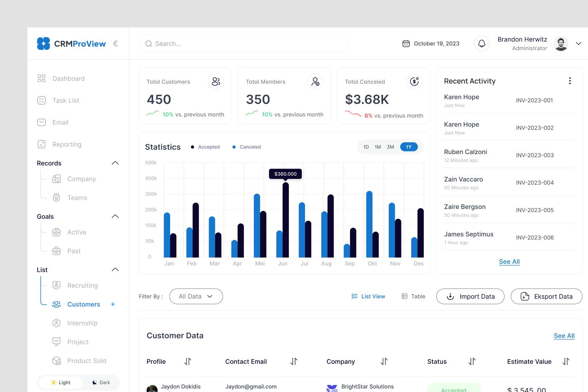Click the search magnifier icon
Screen dimensions: 588x392
[x=149, y=44]
